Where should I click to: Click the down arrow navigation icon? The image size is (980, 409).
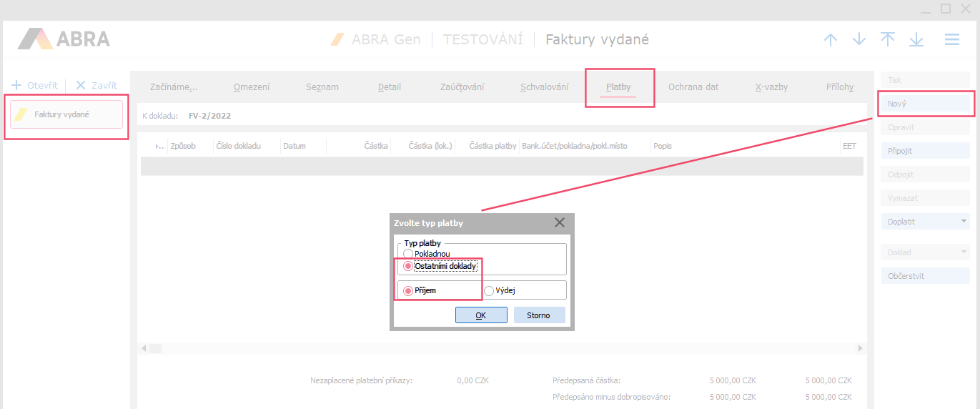tap(859, 40)
